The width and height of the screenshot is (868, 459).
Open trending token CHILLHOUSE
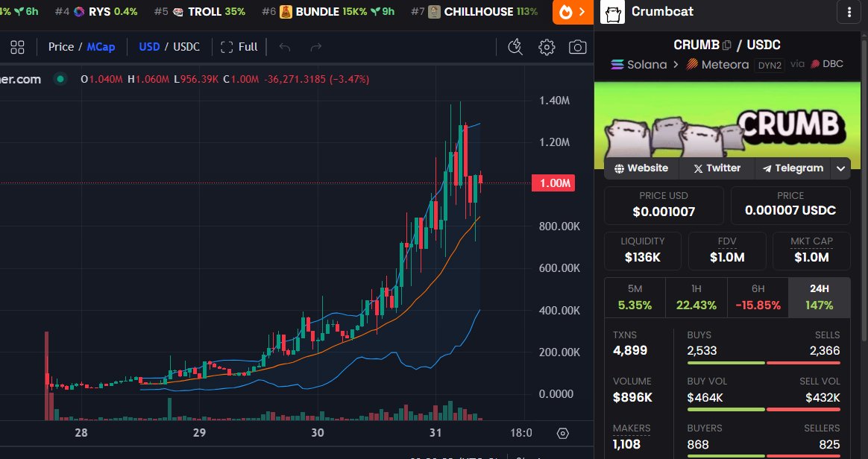click(x=474, y=12)
